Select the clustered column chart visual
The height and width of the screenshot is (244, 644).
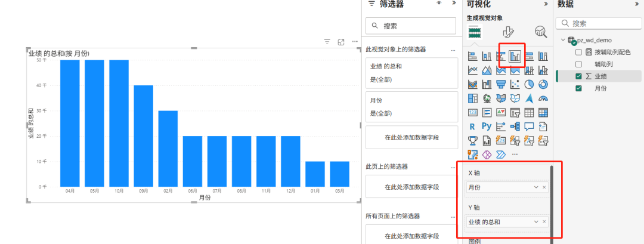515,56
